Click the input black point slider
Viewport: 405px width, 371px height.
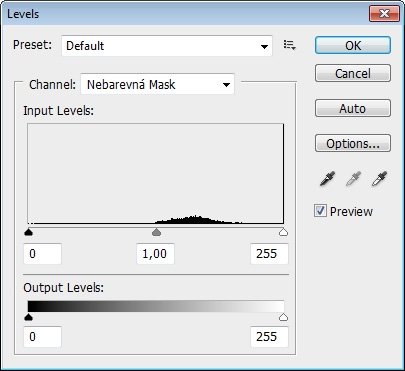click(x=29, y=232)
